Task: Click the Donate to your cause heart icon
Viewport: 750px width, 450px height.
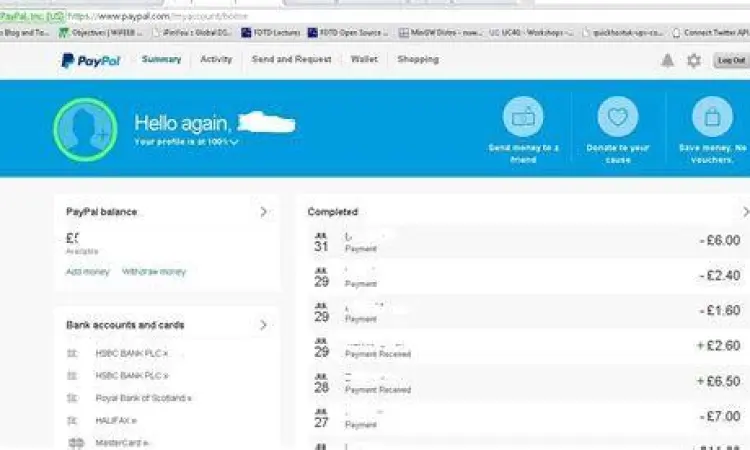Action: coord(618,116)
